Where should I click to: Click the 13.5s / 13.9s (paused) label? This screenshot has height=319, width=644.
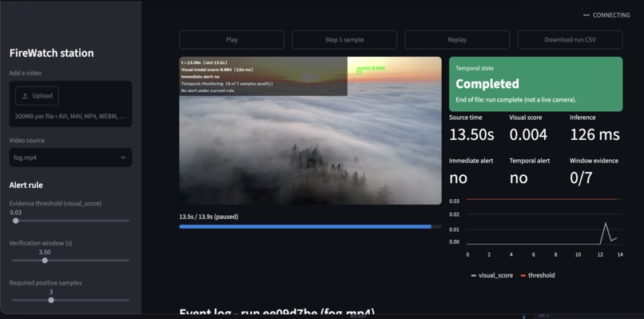click(209, 217)
